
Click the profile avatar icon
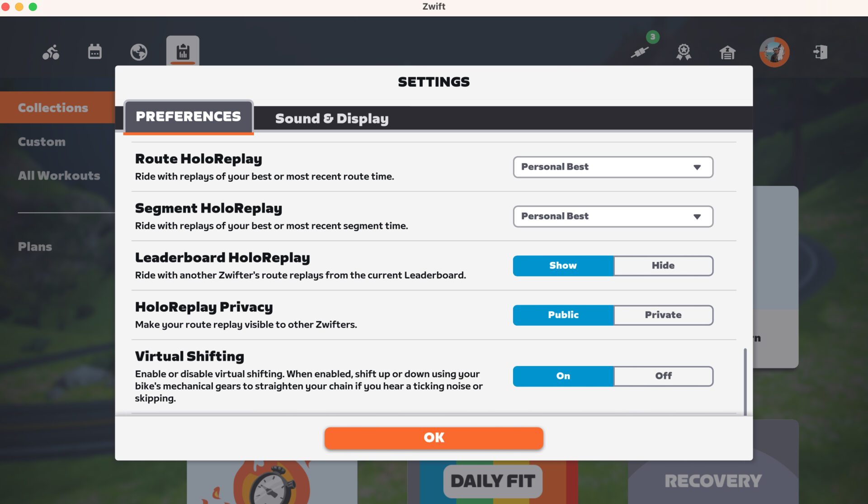tap(774, 51)
